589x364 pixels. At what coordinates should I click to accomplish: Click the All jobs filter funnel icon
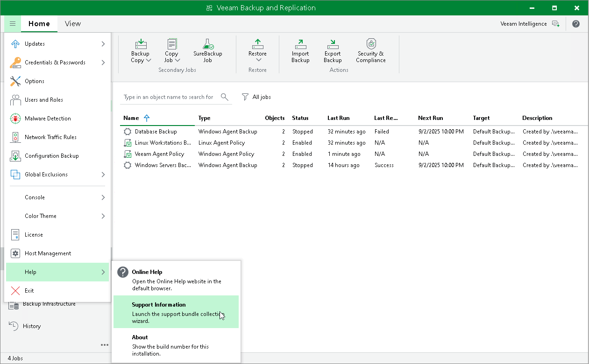point(245,97)
